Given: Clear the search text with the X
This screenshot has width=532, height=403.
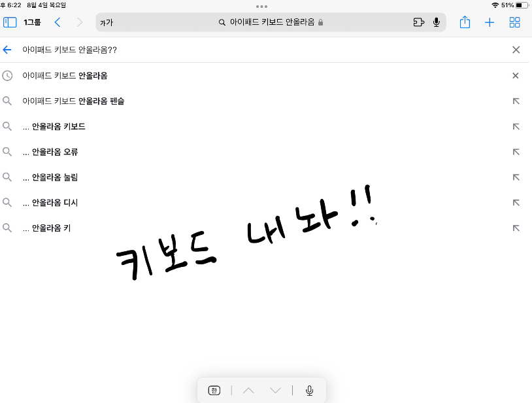Looking at the screenshot, I should click(516, 50).
